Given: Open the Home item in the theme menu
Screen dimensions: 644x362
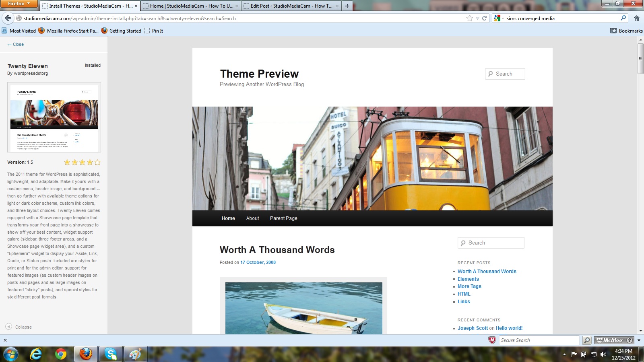Looking at the screenshot, I should pos(228,218).
